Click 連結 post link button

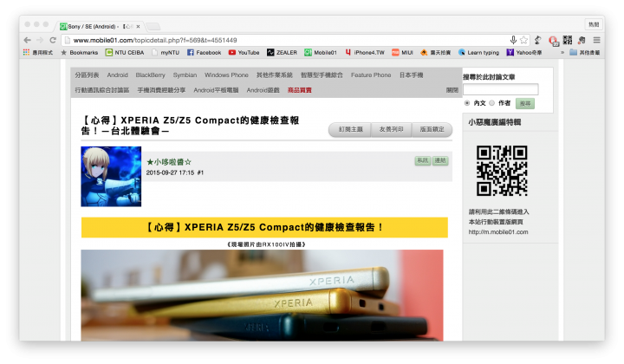[440, 160]
